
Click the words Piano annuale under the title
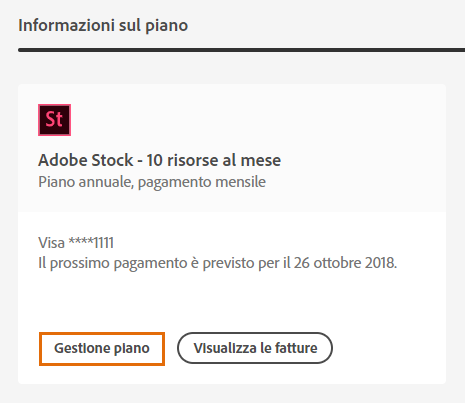(85, 182)
